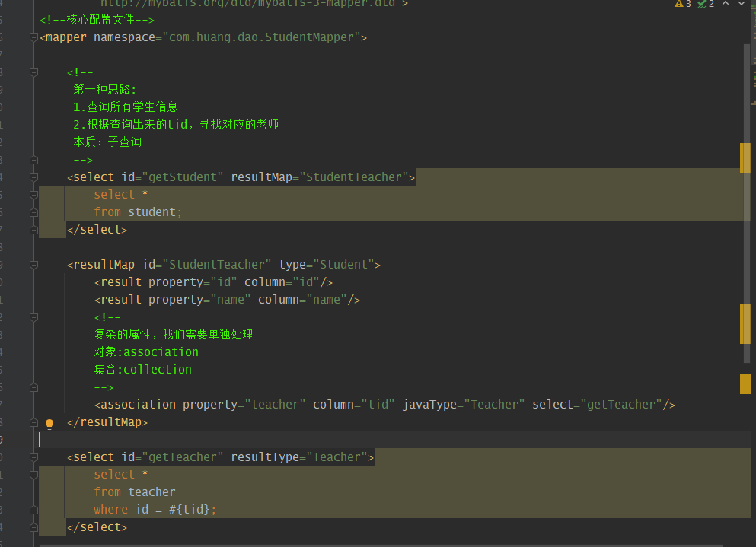Navigate to previous problem with up chevron
Screen dimensions: 756x547
pos(726,5)
